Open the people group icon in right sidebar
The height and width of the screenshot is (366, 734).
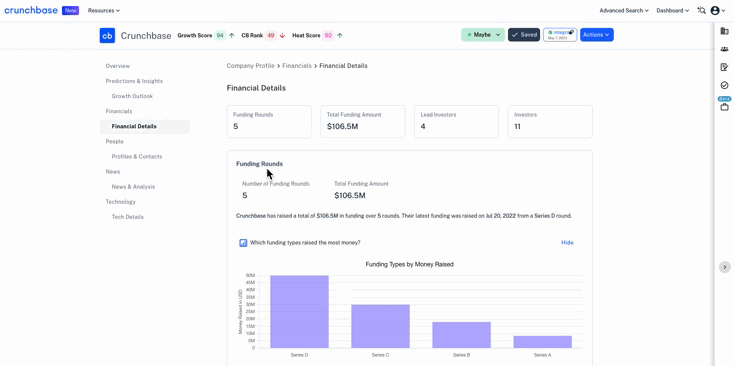coord(724,49)
